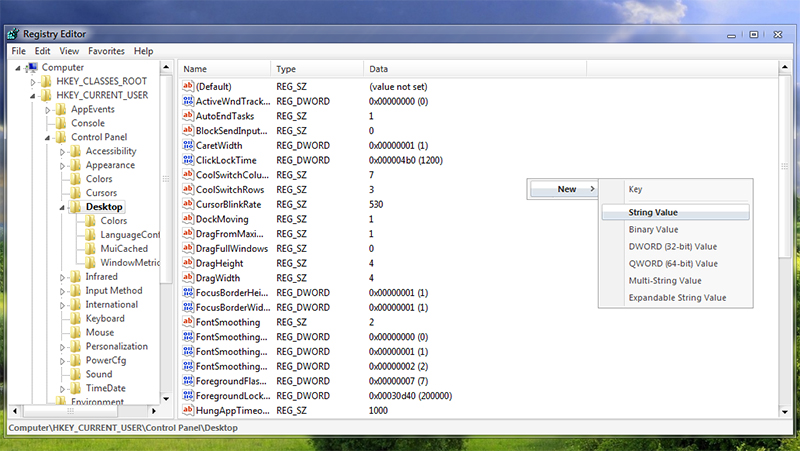Click the tree pane scroll-right arrow

(154, 410)
